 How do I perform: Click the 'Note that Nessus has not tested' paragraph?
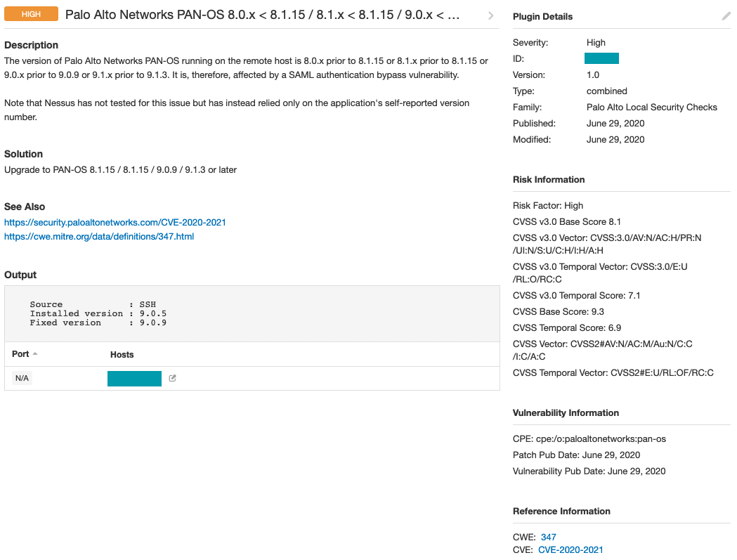237,110
